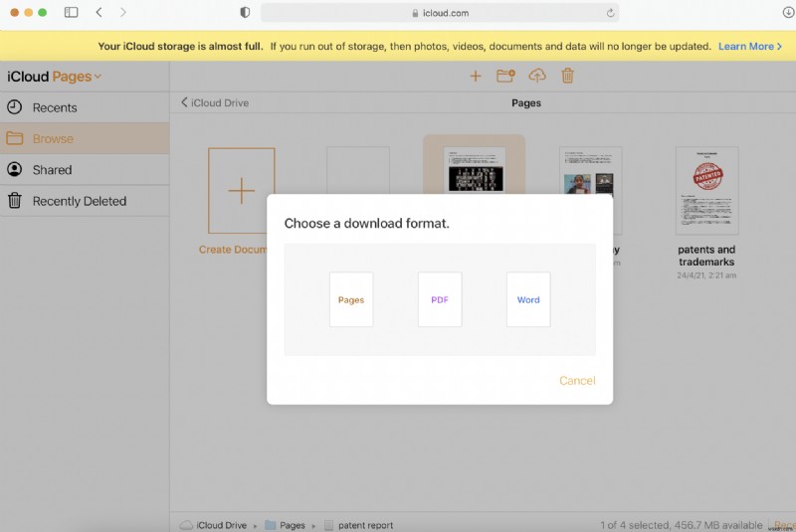Click the Create Document tile
Viewport: 796px width, 532px height.
pos(241,190)
